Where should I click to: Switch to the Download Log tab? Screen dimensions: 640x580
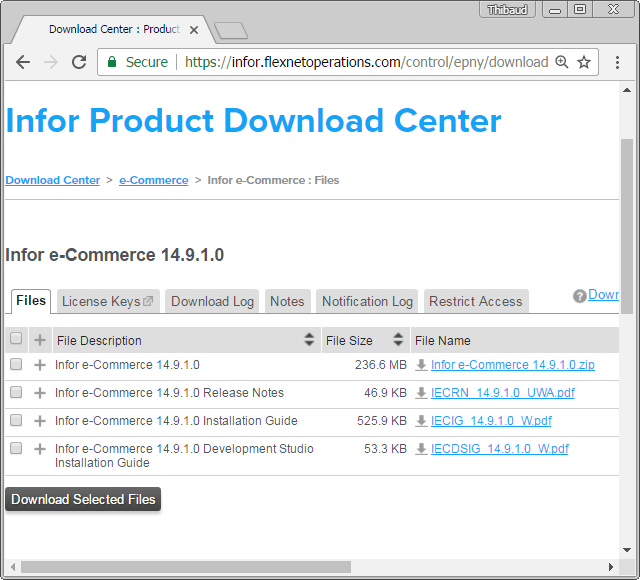[x=212, y=301]
